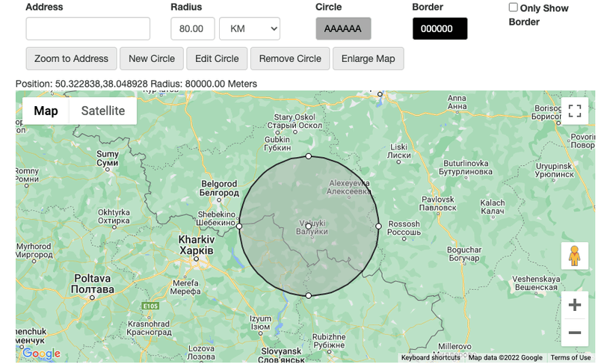598x364 pixels.
Task: Click the Lozova town label
Action: [x=201, y=353]
